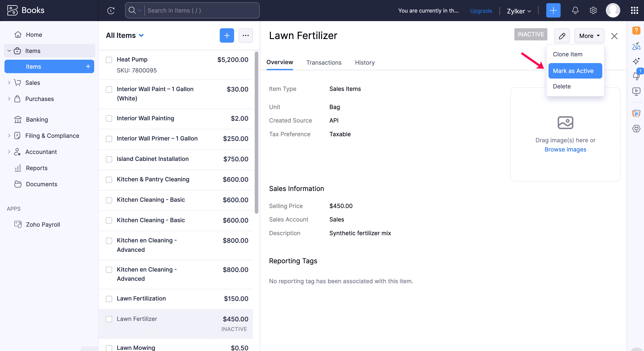Click the Browse images link
This screenshot has width=644, height=351.
tap(565, 149)
